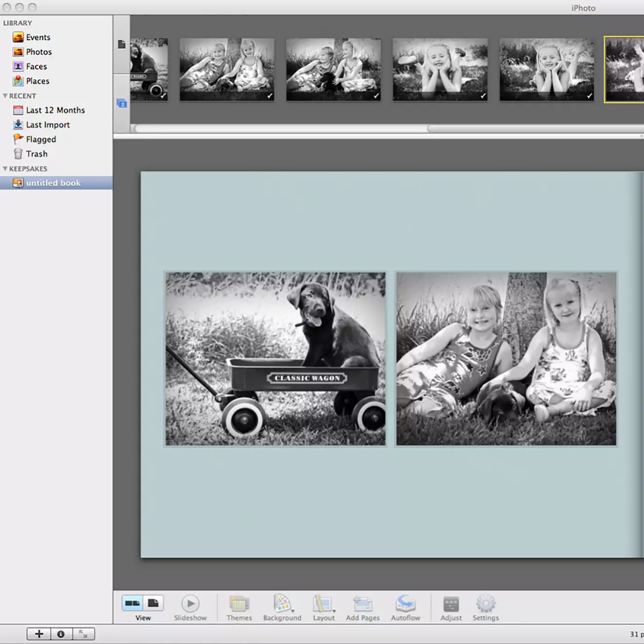Click the LIBRARY section header
Screen dimensions: 644x644
pos(18,23)
